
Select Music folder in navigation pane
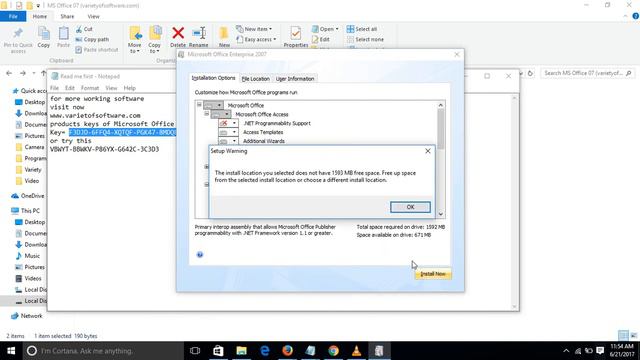28,256
